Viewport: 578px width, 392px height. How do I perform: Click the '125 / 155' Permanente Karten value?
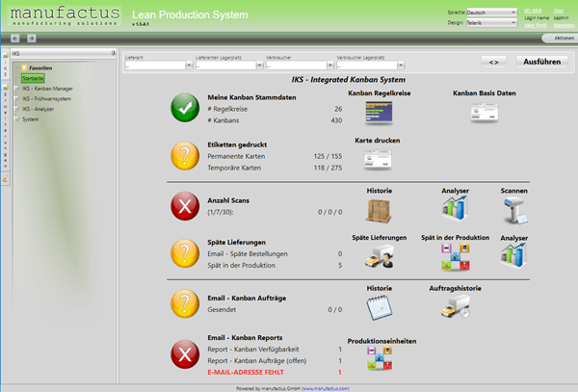coord(328,156)
